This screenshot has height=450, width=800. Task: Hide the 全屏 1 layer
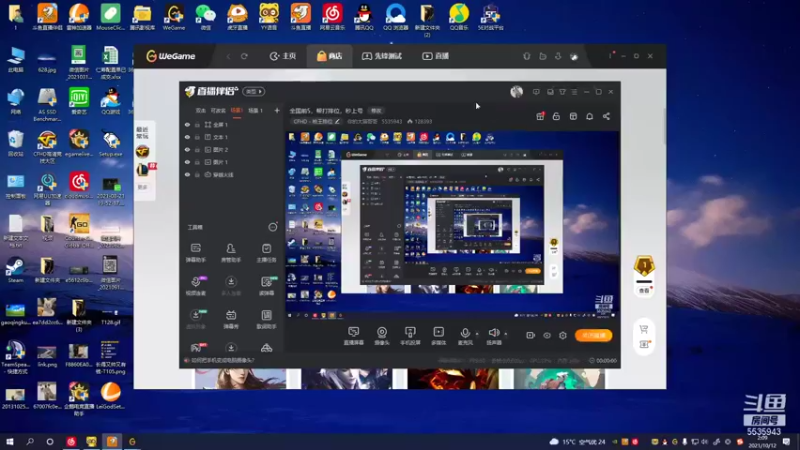click(187, 124)
